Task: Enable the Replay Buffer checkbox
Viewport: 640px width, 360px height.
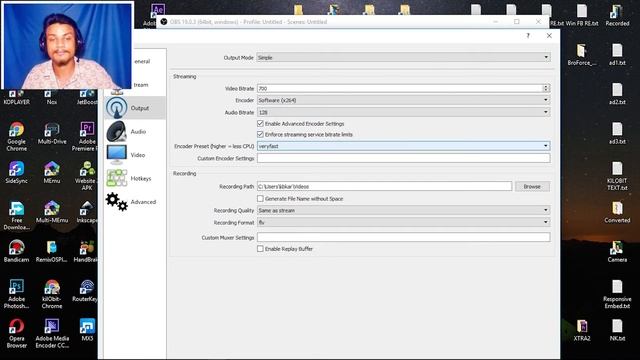Action: [x=260, y=249]
